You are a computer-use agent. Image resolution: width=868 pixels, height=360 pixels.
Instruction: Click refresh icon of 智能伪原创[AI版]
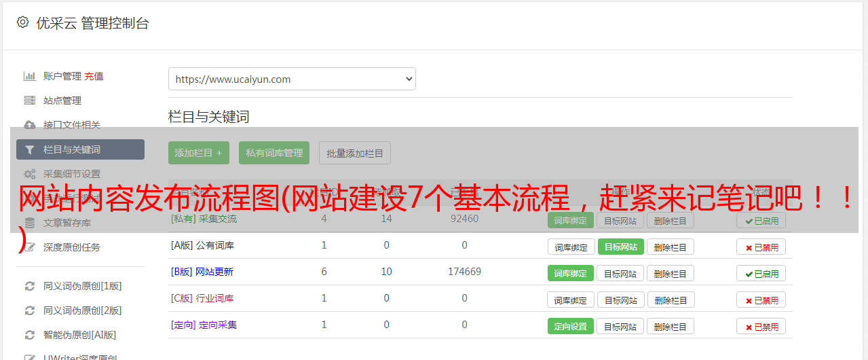click(30, 335)
